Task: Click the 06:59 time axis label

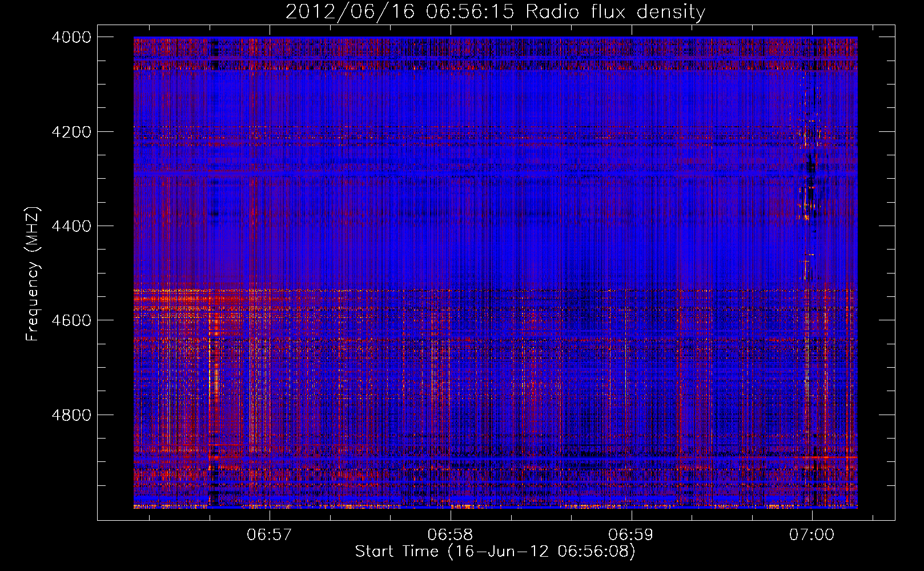Action: coord(631,535)
